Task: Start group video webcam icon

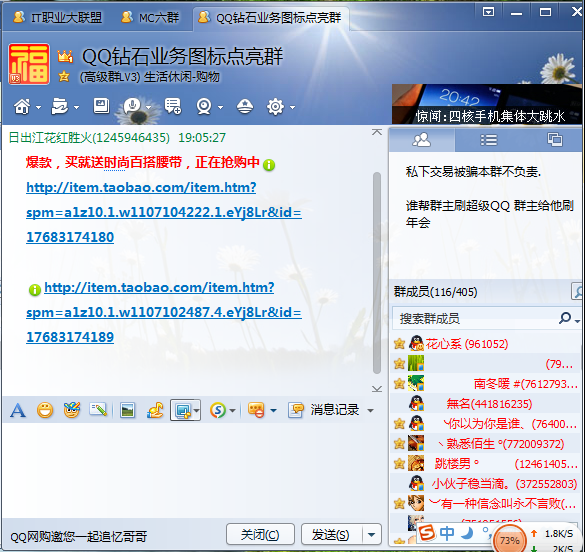Action: click(x=204, y=107)
